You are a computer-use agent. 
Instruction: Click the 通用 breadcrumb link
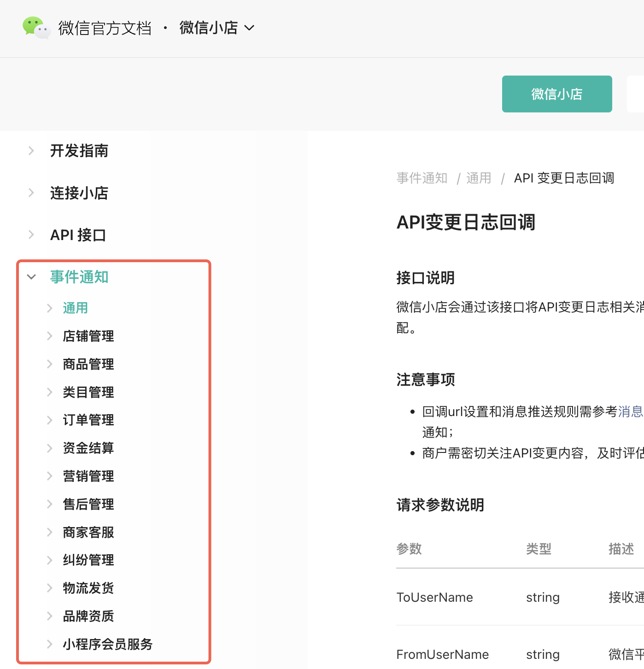coord(478,178)
